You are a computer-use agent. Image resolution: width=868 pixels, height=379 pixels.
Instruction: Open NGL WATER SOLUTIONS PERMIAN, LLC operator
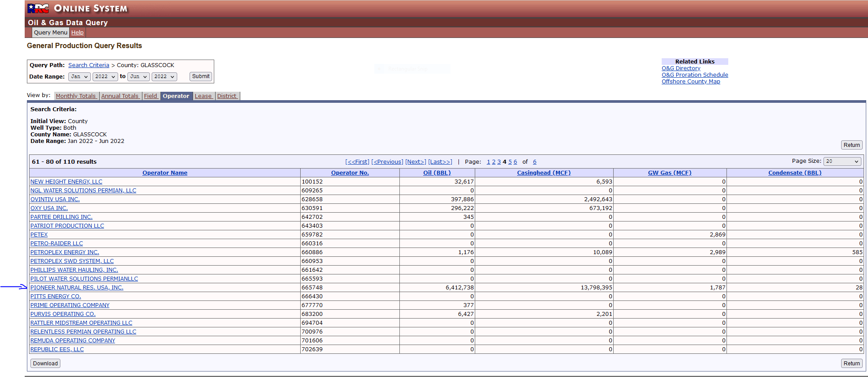coord(83,191)
